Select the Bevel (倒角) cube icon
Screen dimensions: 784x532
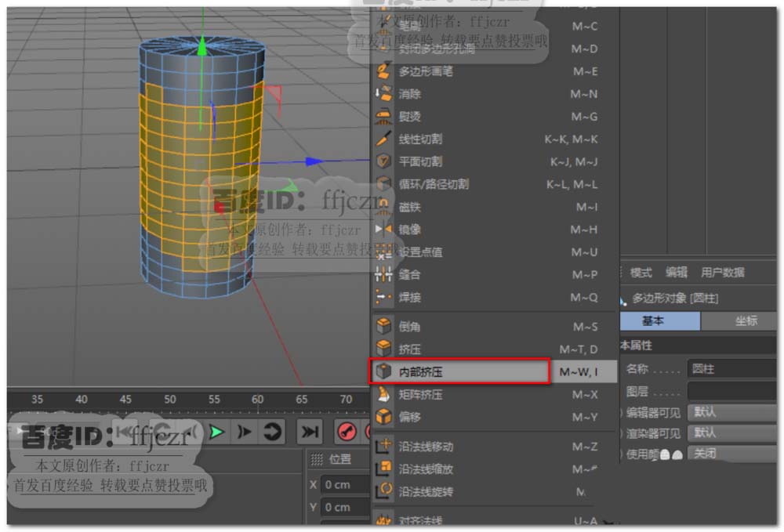tap(383, 327)
